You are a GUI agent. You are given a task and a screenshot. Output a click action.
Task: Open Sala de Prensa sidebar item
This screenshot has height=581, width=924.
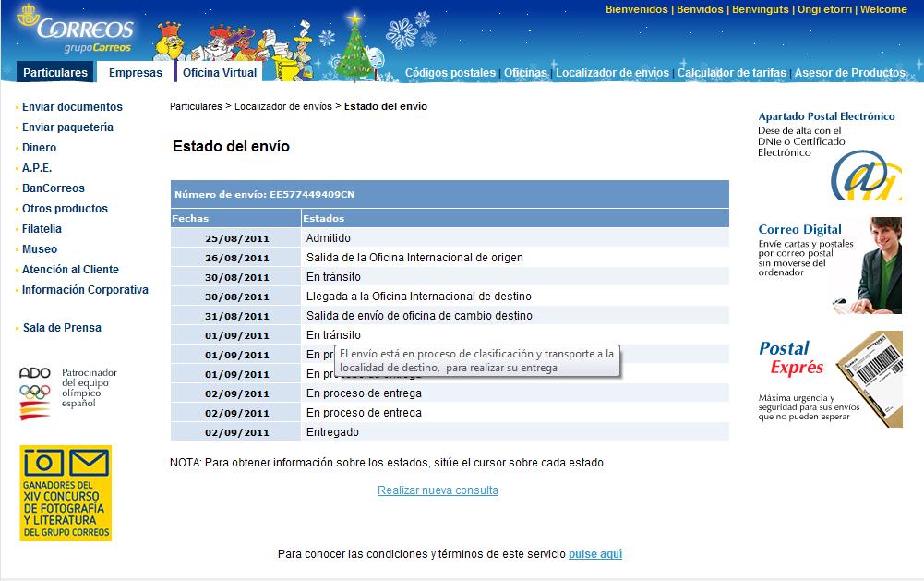coord(62,328)
